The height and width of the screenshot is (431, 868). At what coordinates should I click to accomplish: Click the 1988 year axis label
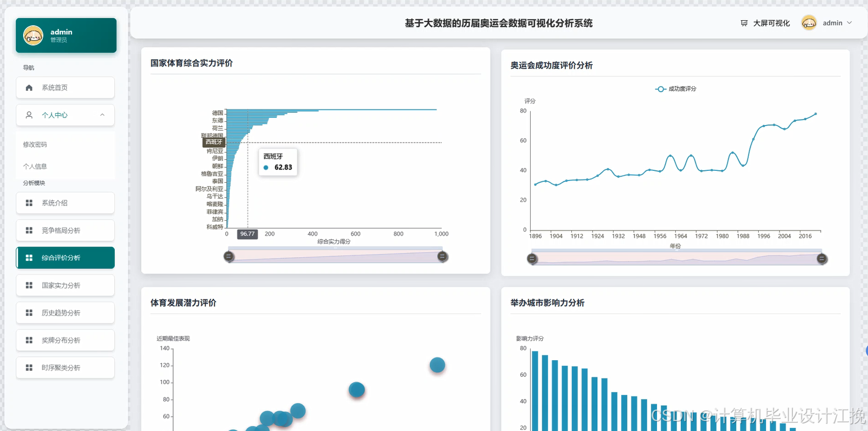pyautogui.click(x=743, y=236)
